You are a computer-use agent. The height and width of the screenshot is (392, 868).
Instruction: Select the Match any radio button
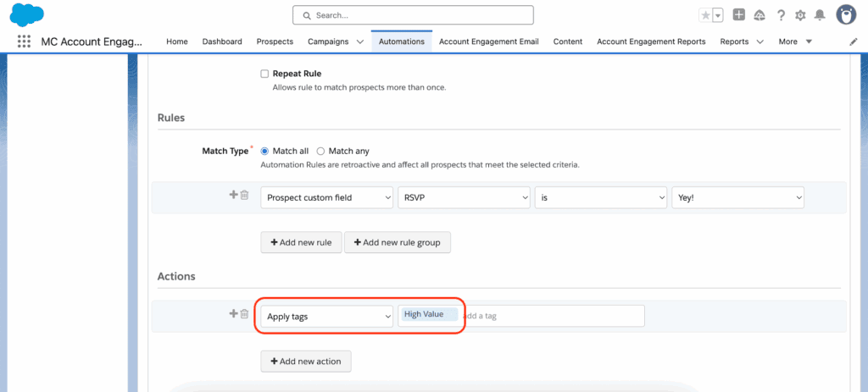320,151
